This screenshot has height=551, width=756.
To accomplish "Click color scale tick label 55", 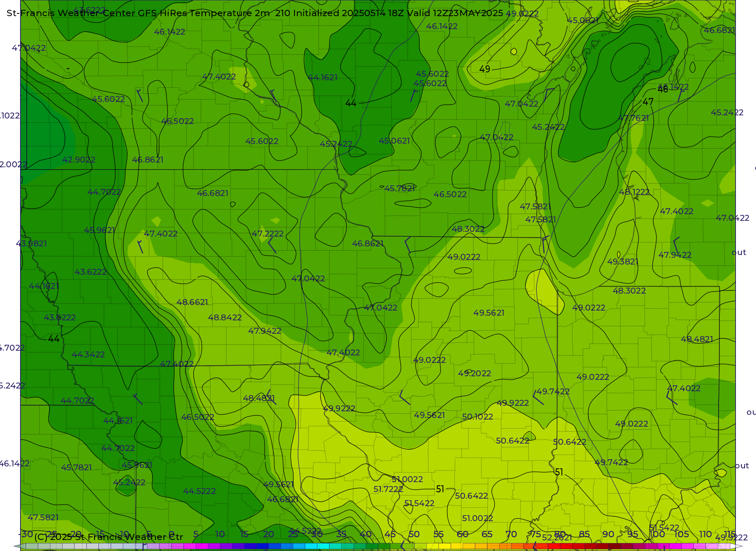I will click(x=438, y=534).
